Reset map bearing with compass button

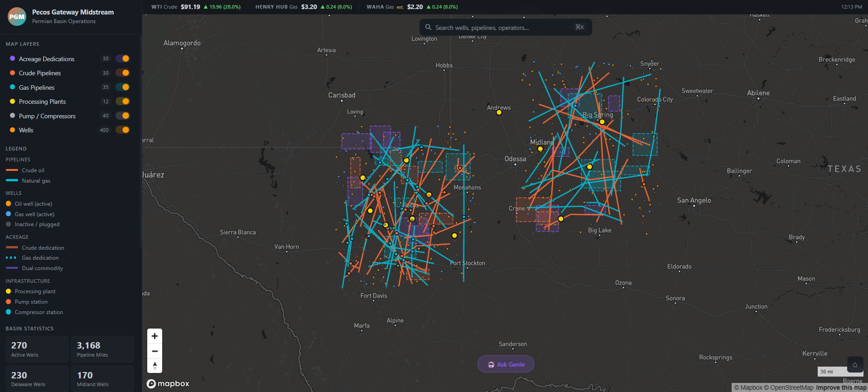154,366
